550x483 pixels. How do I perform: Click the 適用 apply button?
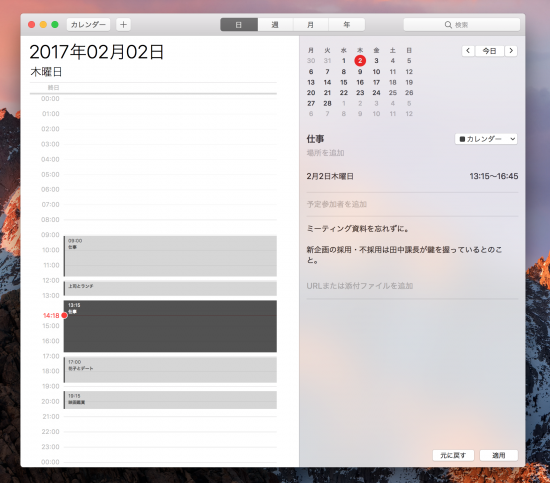pos(498,455)
